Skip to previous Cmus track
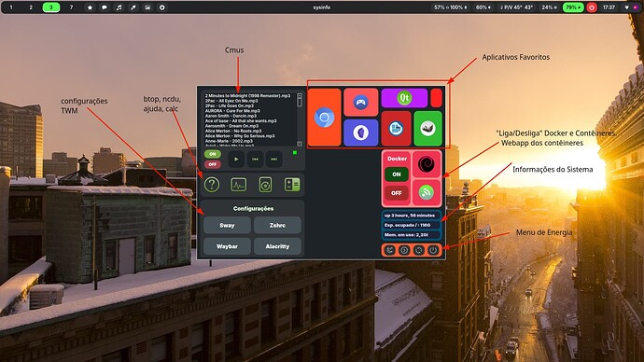 [255, 160]
